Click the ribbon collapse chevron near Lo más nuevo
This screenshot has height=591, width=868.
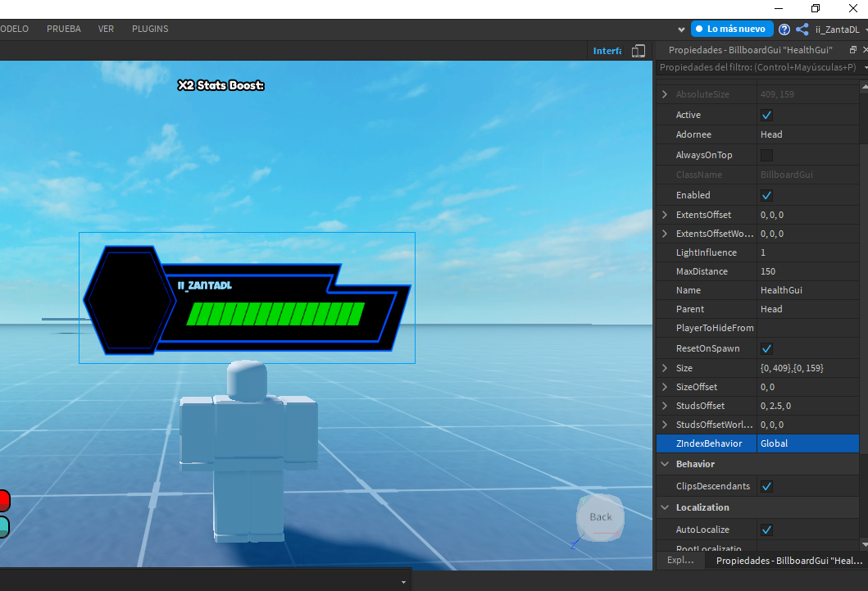click(x=681, y=30)
